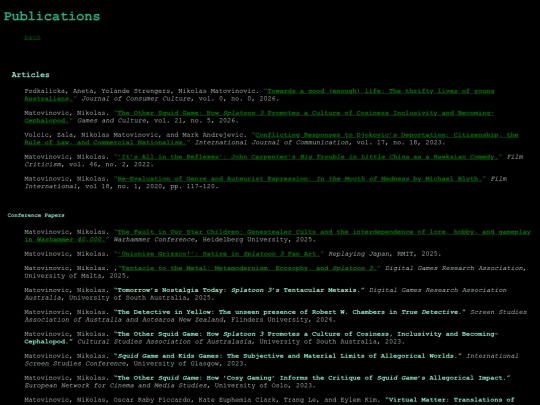The image size is (540, 405).
Task: Open 'It's All in the Reflexes' article link
Action: [308, 157]
